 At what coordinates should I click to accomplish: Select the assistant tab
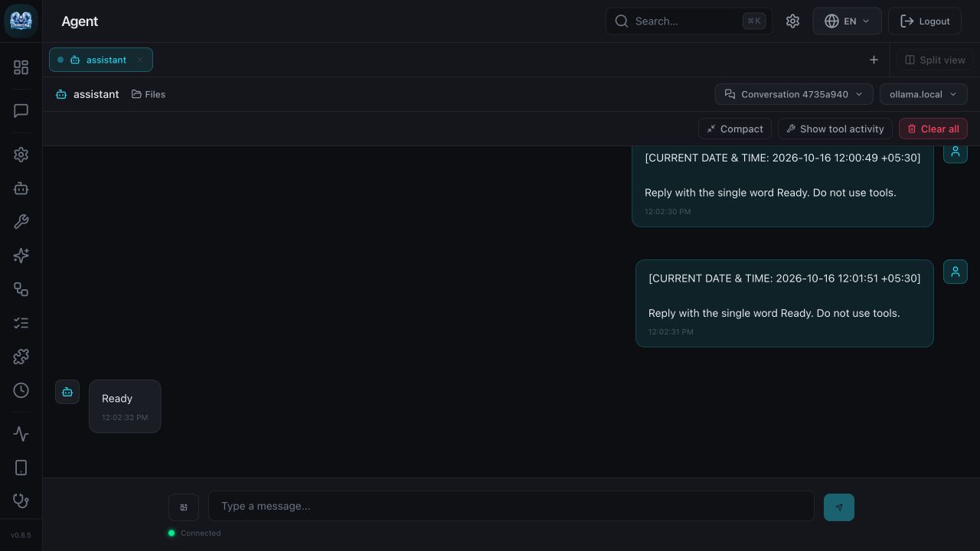100,60
